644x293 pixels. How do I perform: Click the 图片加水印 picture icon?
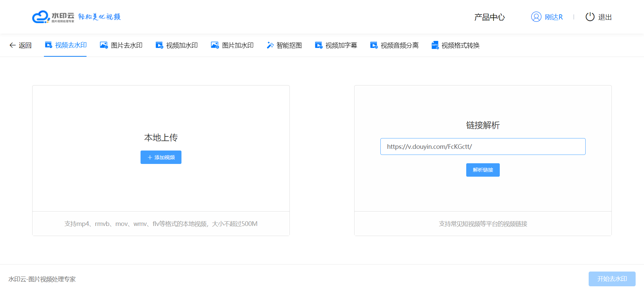point(215,45)
